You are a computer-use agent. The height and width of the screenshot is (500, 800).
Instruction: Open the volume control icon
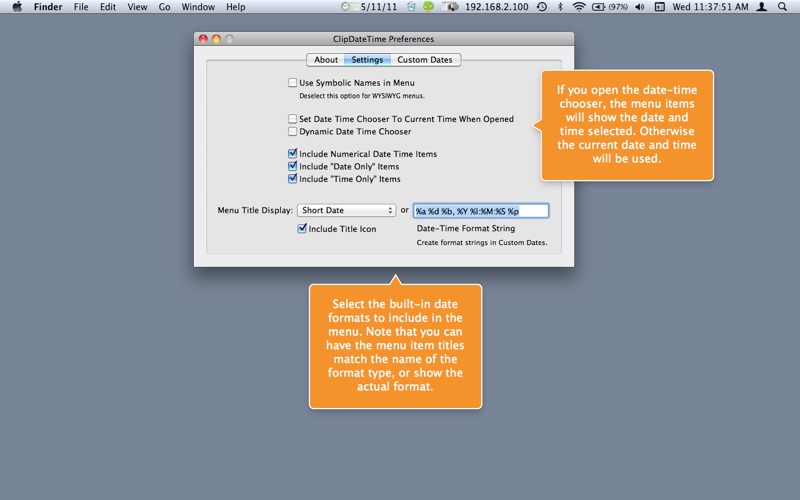pos(640,7)
